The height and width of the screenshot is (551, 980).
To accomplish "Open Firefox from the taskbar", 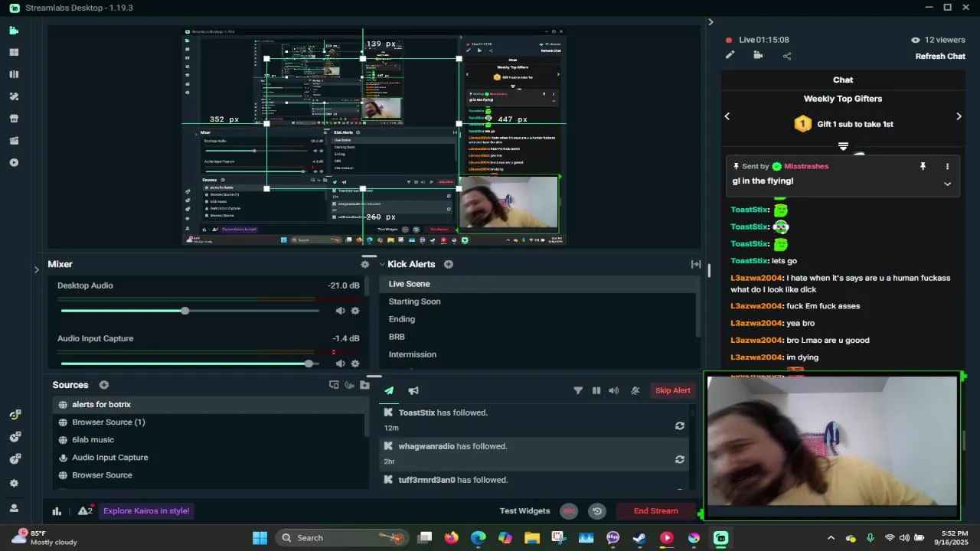I will click(451, 538).
